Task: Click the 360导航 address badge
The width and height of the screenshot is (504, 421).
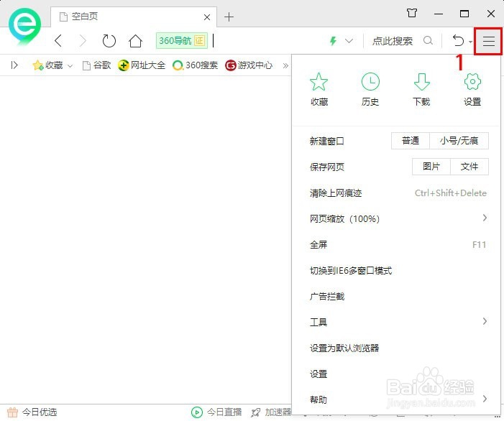Action: tap(182, 41)
